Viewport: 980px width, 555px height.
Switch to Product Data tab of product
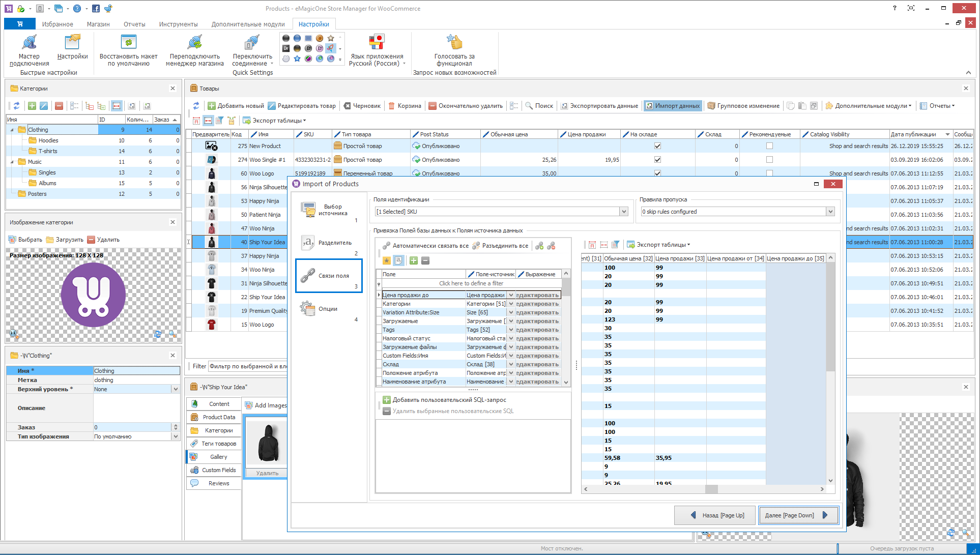(214, 417)
